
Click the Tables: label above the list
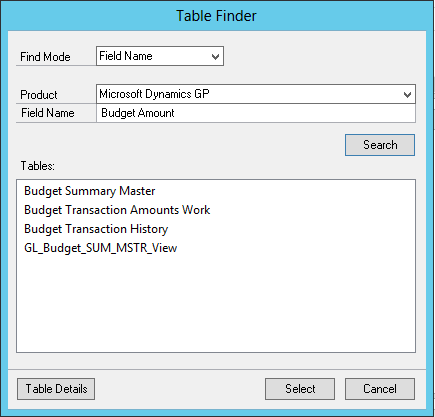coord(38,166)
